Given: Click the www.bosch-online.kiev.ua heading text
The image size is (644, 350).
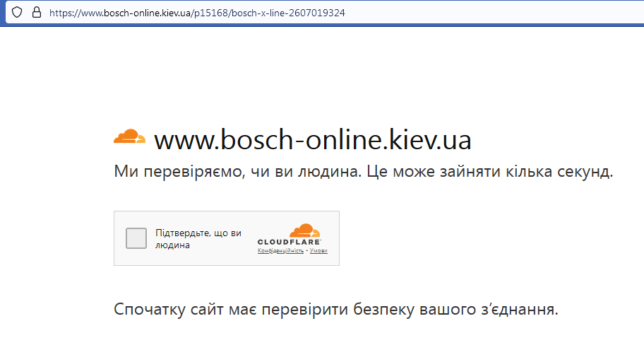Looking at the screenshot, I should [x=313, y=139].
